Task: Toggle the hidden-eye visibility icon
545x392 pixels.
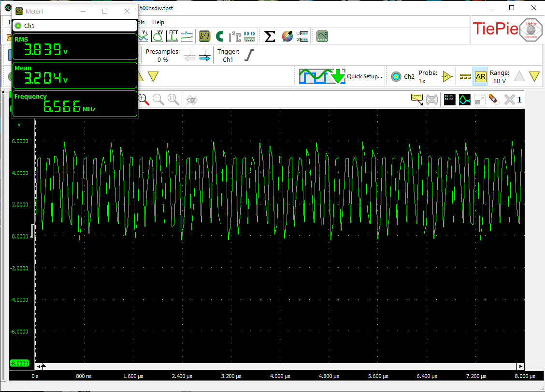Action: pyautogui.click(x=191, y=100)
